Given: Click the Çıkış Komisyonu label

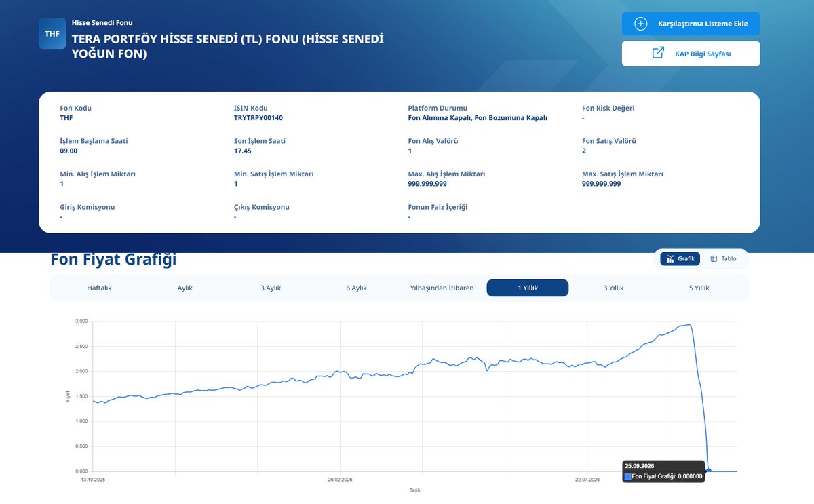Looking at the screenshot, I should tap(262, 207).
